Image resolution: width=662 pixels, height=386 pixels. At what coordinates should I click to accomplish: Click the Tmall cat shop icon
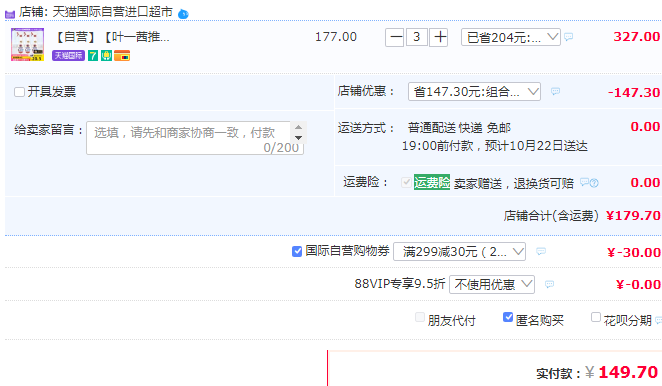(x=10, y=14)
